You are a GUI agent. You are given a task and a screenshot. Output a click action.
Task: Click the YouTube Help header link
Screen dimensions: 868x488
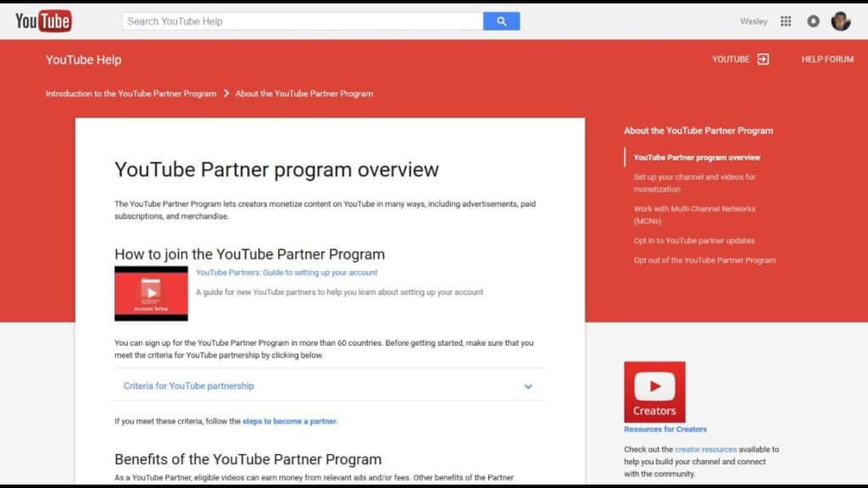(x=83, y=60)
